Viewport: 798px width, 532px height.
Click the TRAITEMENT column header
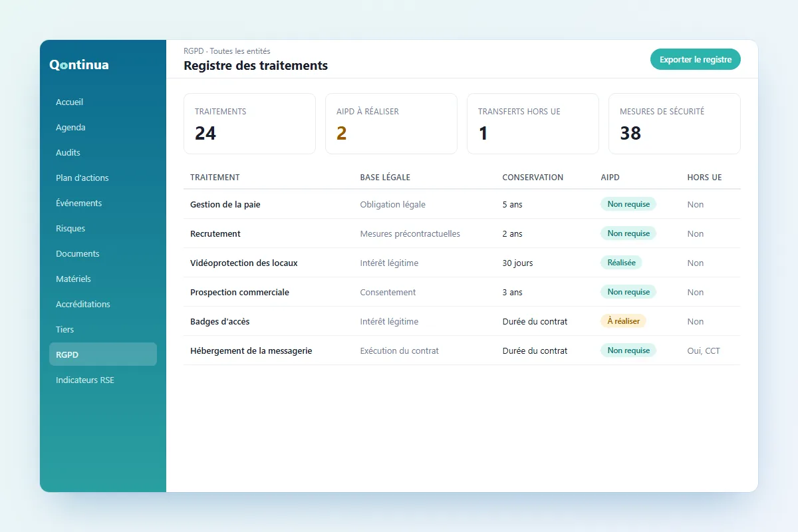click(x=215, y=178)
